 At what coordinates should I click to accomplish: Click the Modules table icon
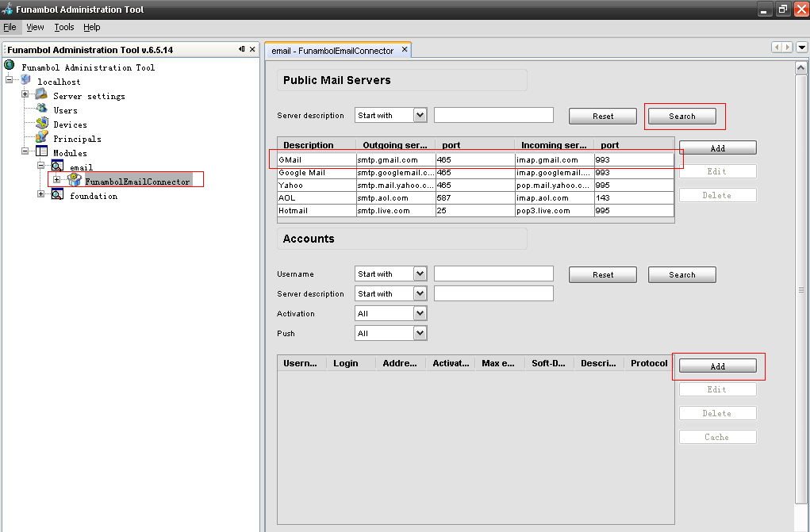tap(41, 151)
